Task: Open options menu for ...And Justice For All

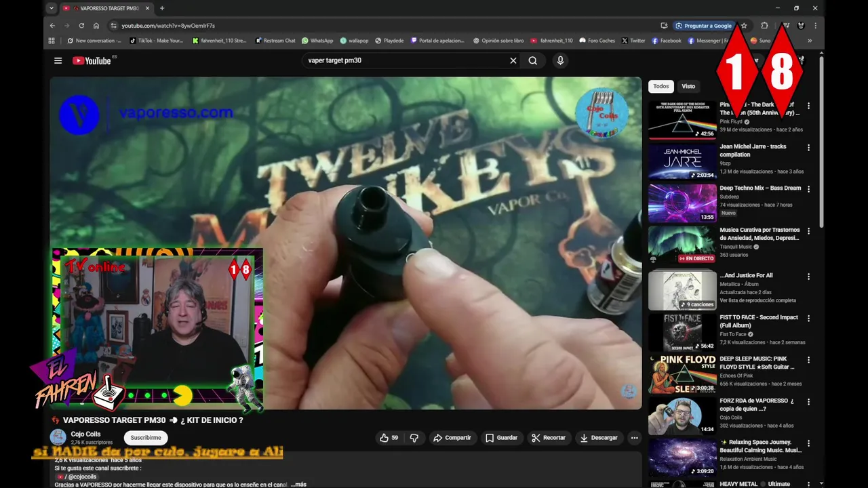Action: 808,277
